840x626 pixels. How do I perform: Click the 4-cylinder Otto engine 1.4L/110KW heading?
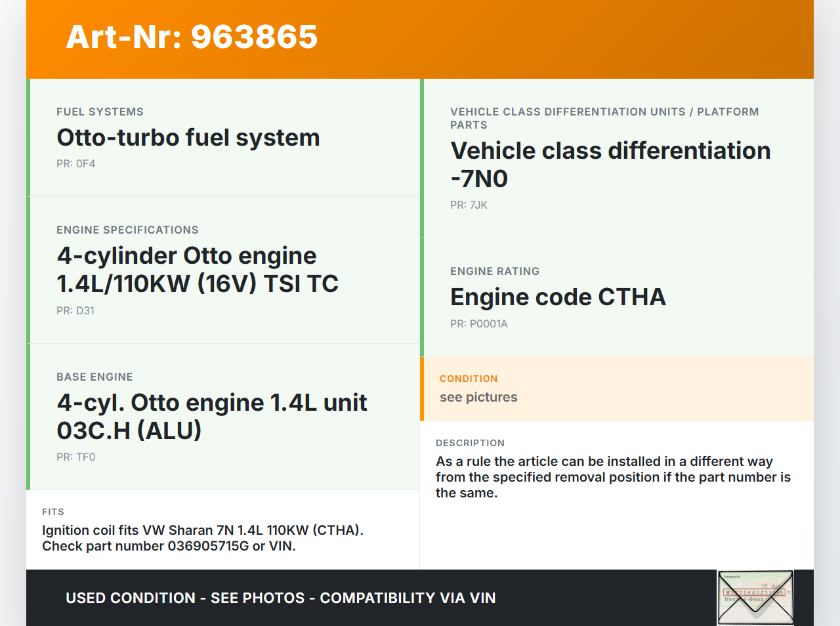coord(197,270)
